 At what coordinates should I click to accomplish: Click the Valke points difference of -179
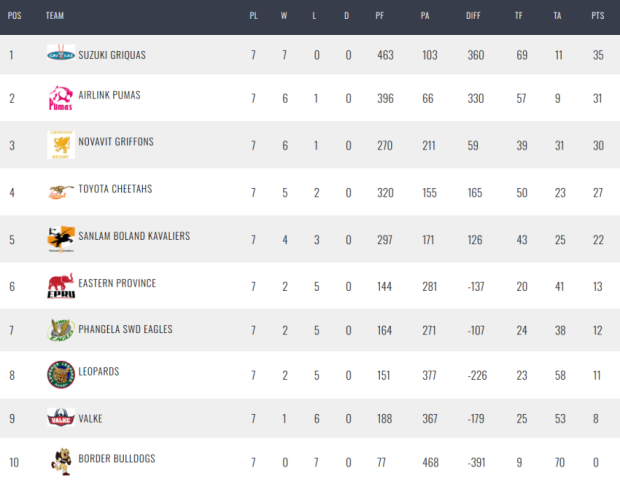476,418
